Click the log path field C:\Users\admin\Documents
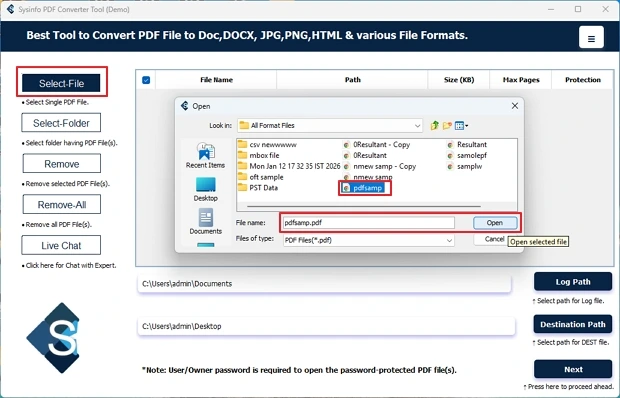This screenshot has height=398, width=620. click(x=324, y=284)
